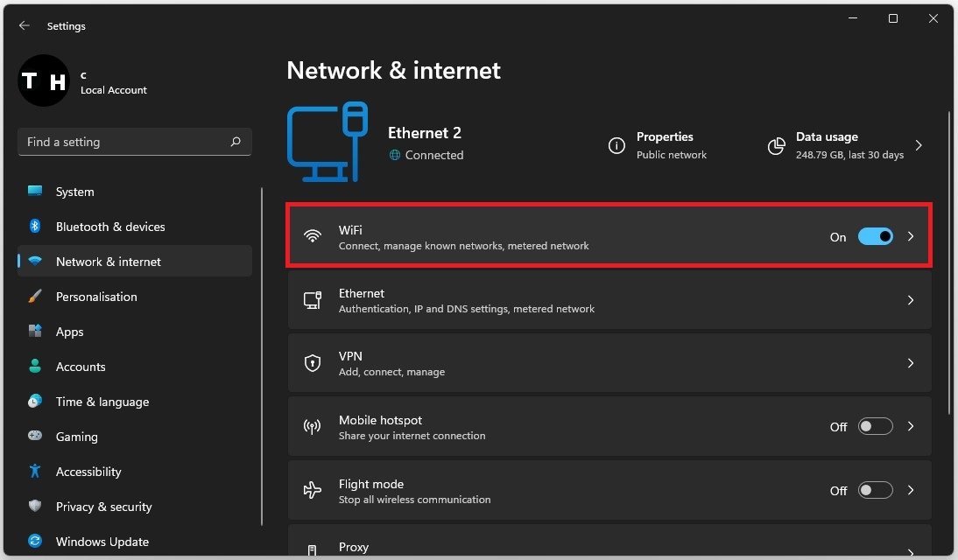Click the search magnifier icon in Find a setting
This screenshot has height=560, width=958.
pos(236,142)
